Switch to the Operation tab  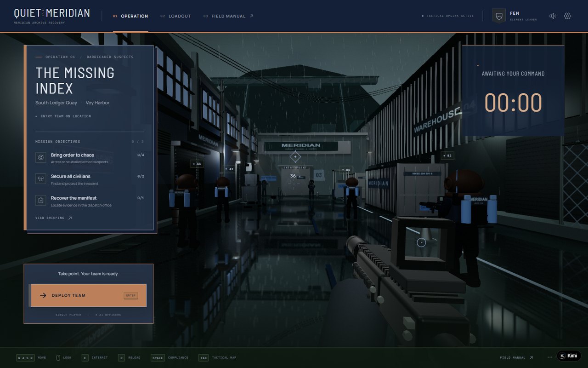point(130,16)
